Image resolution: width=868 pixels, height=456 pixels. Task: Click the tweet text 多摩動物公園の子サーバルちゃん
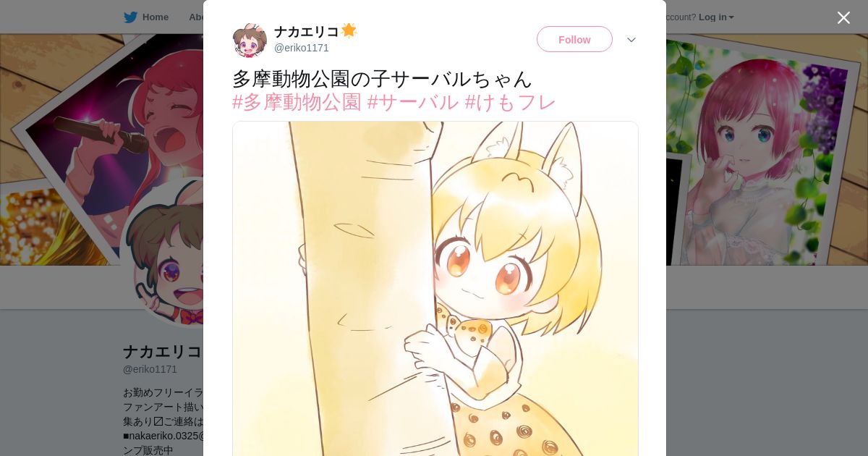click(382, 78)
